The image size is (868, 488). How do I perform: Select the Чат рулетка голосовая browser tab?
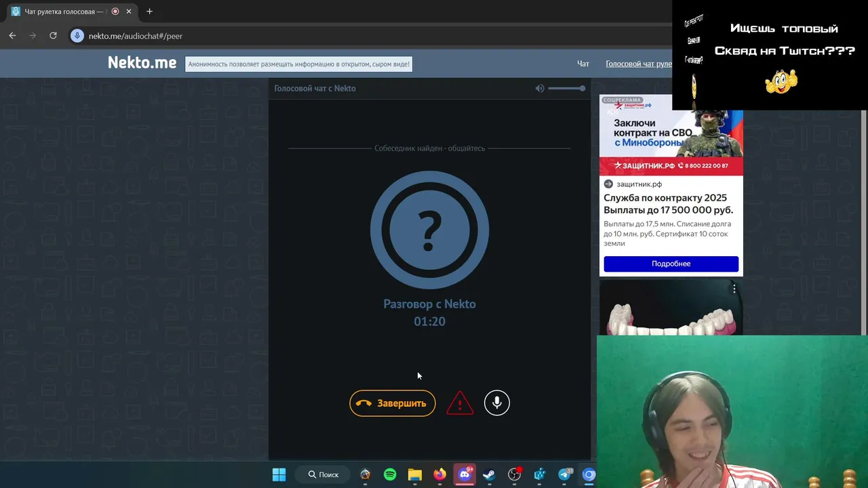[x=64, y=12]
